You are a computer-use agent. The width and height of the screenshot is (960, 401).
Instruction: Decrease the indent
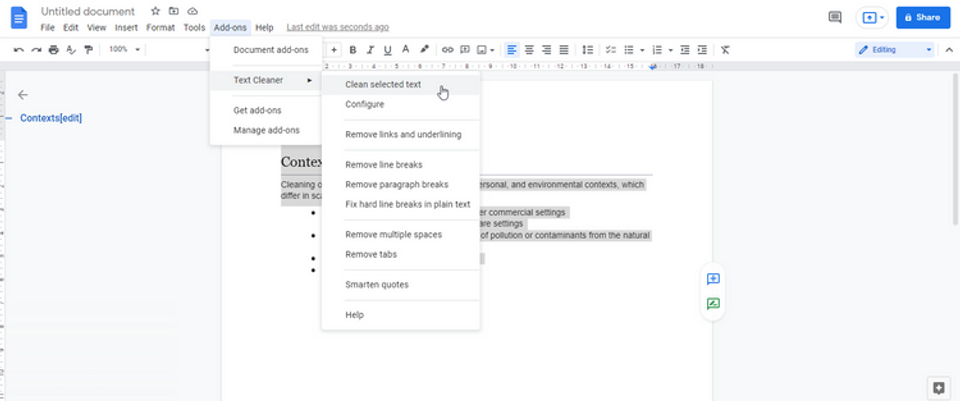pos(685,50)
